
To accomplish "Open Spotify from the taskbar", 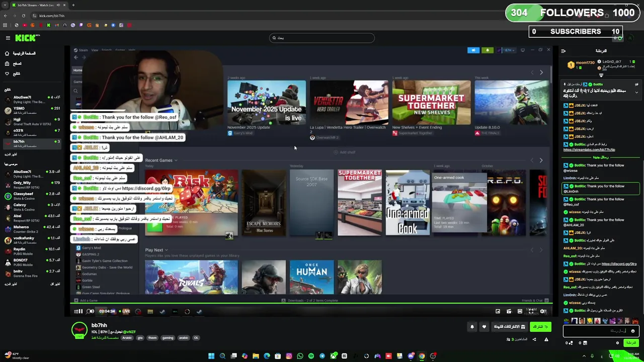I will 311,356.
